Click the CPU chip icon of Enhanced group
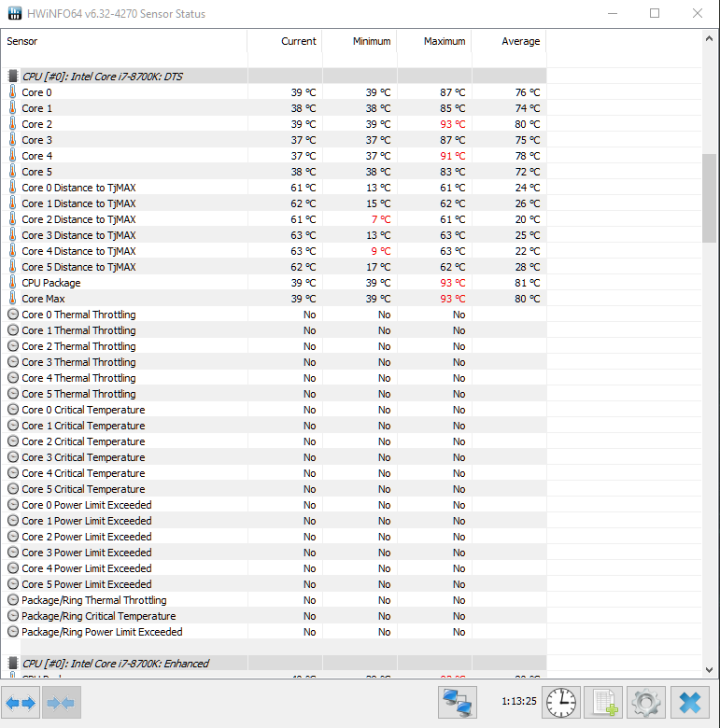This screenshot has height=728, width=720. (x=13, y=663)
